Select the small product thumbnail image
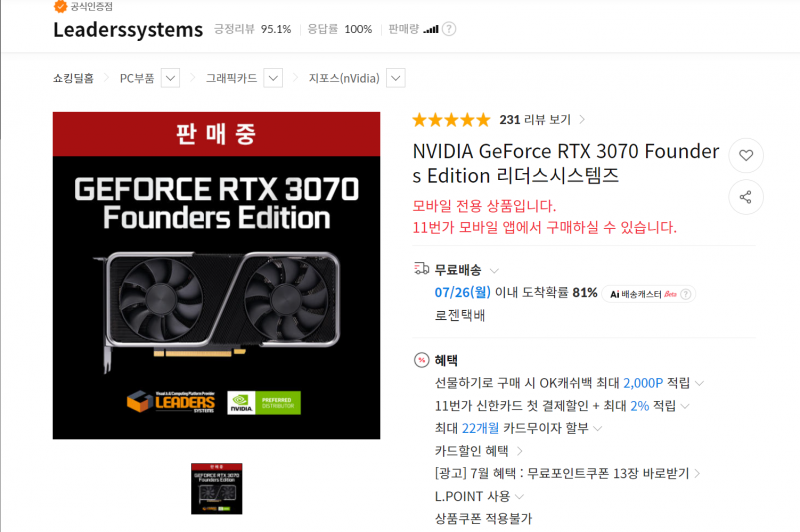This screenshot has height=532, width=800. coord(217,489)
